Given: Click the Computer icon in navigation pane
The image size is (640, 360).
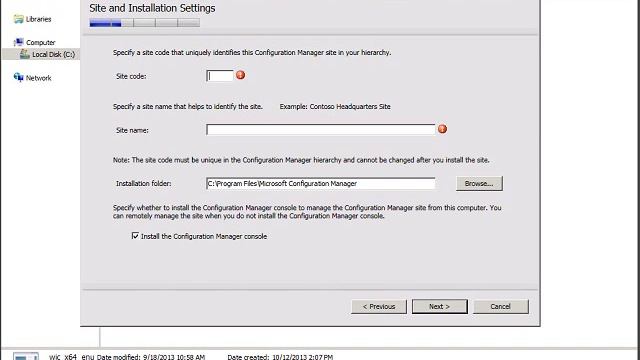Looking at the screenshot, I should [18, 42].
